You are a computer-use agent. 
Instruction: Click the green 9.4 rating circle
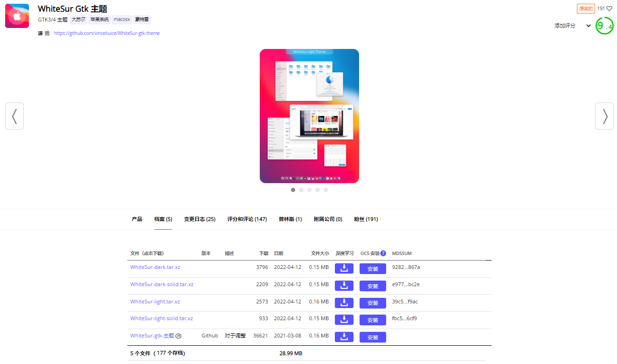(x=604, y=26)
